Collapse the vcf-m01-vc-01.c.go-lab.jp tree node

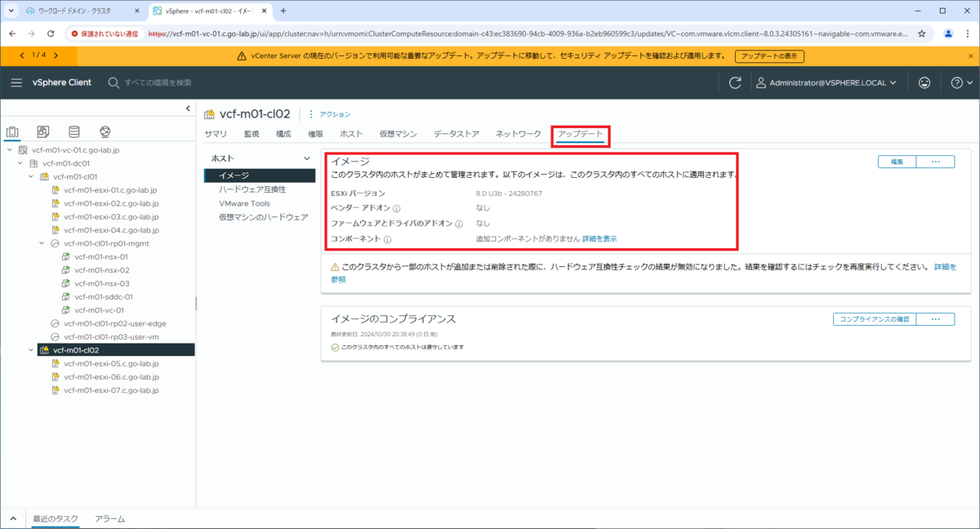[x=9, y=150]
